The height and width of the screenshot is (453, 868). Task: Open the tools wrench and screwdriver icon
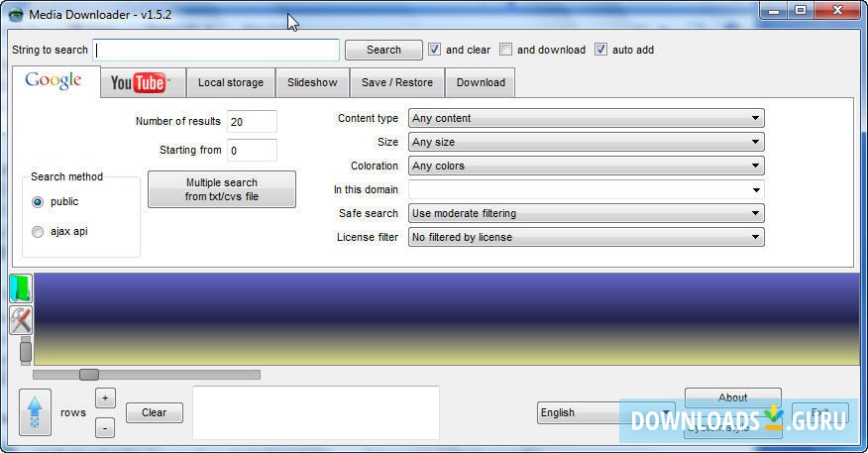click(21, 320)
